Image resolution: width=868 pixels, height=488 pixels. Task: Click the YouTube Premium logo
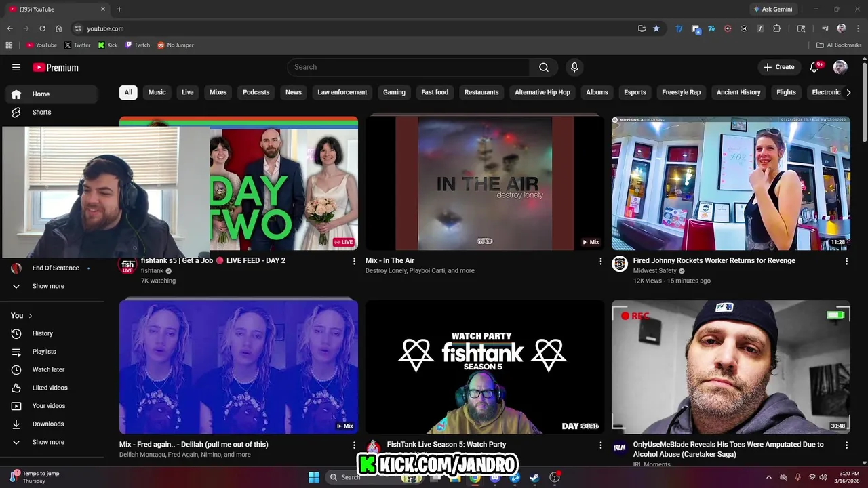[56, 67]
